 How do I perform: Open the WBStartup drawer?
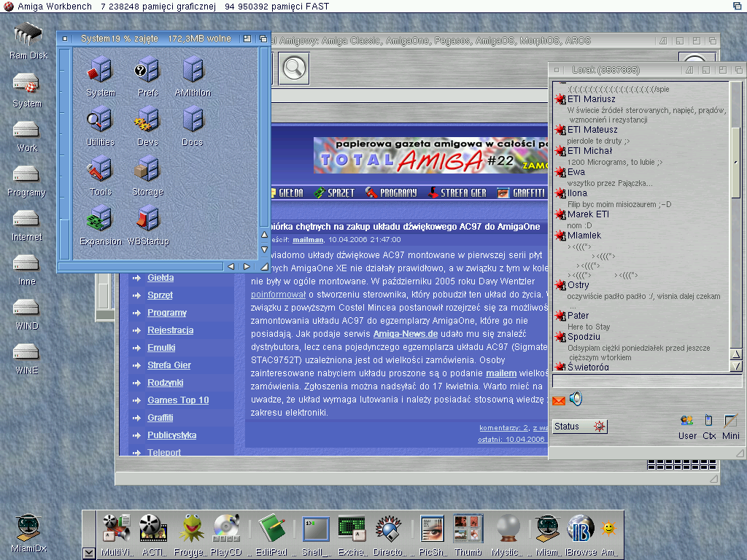pos(148,226)
